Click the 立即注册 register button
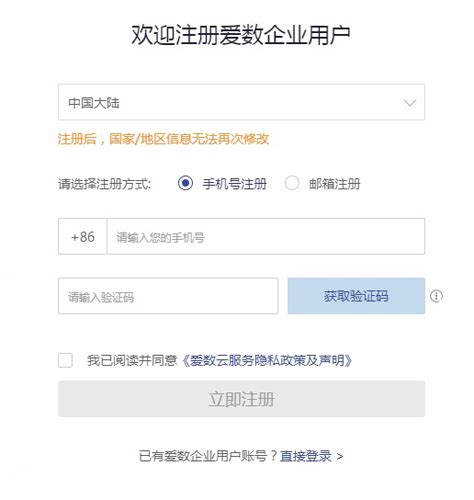474x500 pixels. (x=241, y=399)
